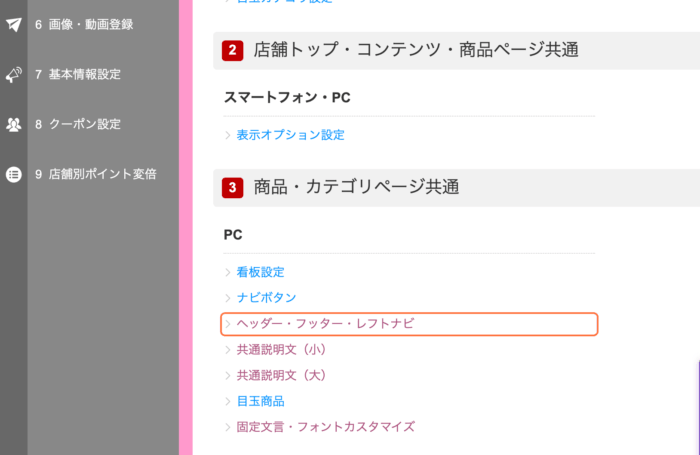Open ヘッダー・フッター・レフトナビ link
The width and height of the screenshot is (700, 455).
(325, 324)
